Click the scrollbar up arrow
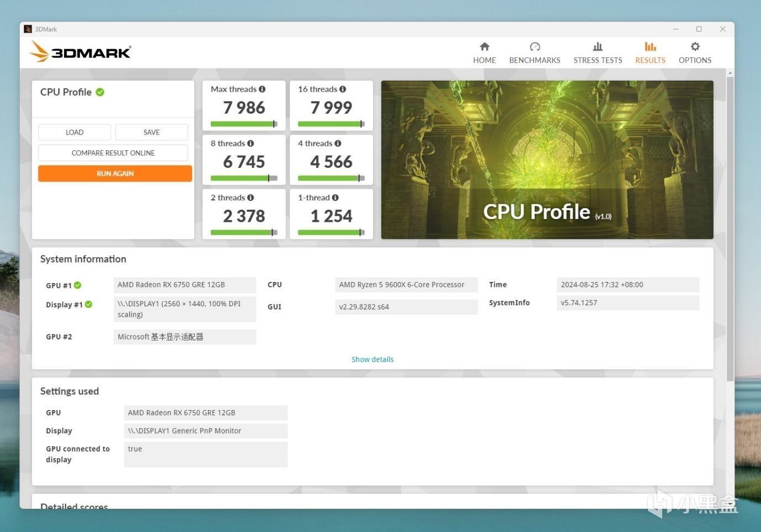The image size is (761, 532). pos(730,73)
